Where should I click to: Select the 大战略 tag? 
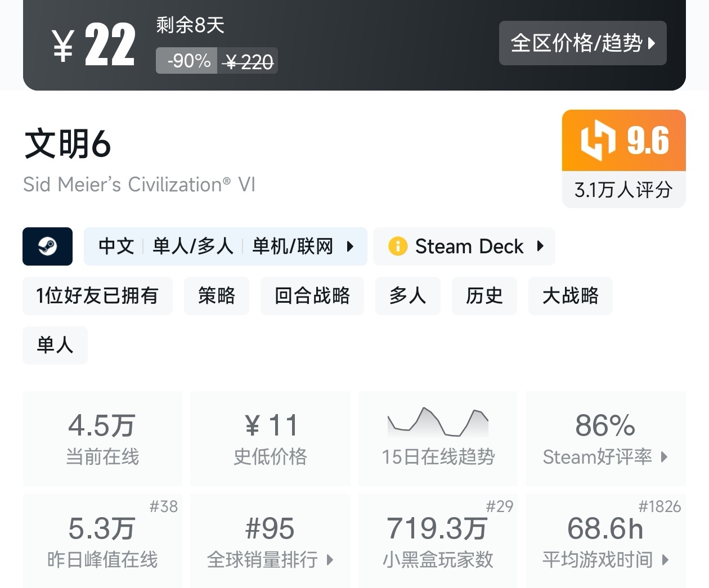[570, 296]
